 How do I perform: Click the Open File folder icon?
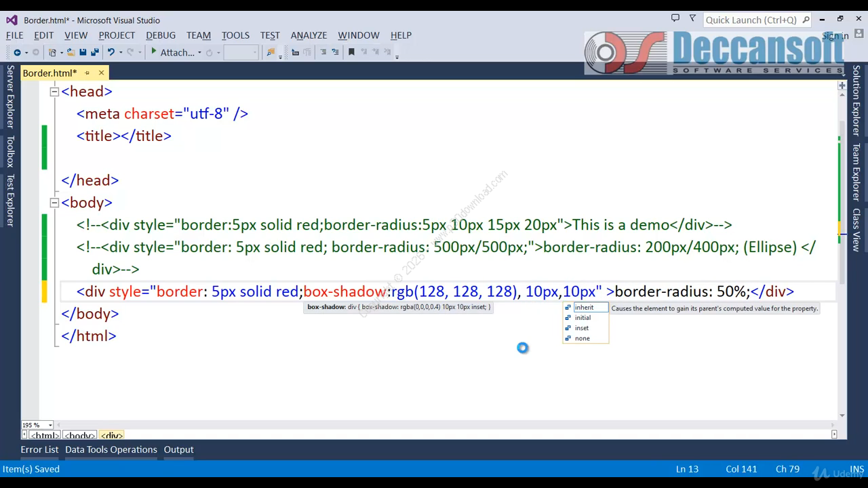click(x=71, y=52)
